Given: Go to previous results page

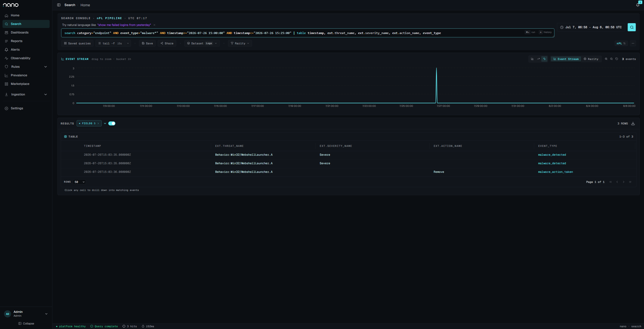Looking at the screenshot, I should pyautogui.click(x=617, y=182).
